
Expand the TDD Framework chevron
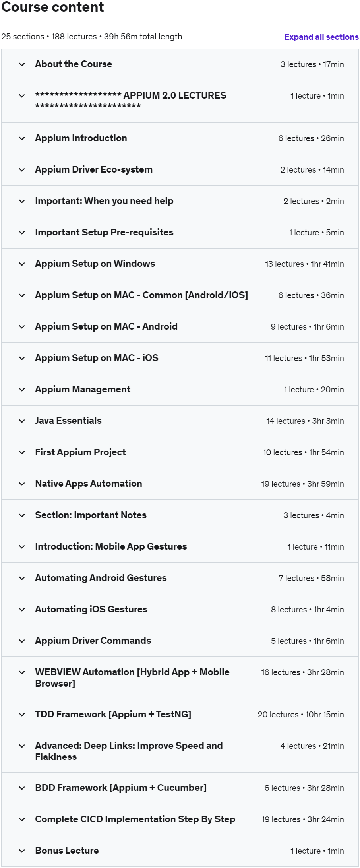coord(22,715)
